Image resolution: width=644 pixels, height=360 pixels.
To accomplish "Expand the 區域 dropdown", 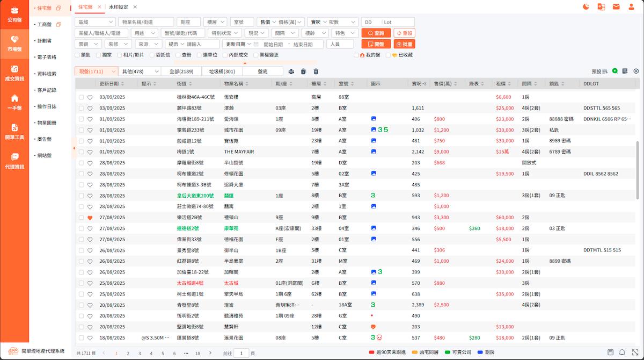I will pyautogui.click(x=96, y=22).
